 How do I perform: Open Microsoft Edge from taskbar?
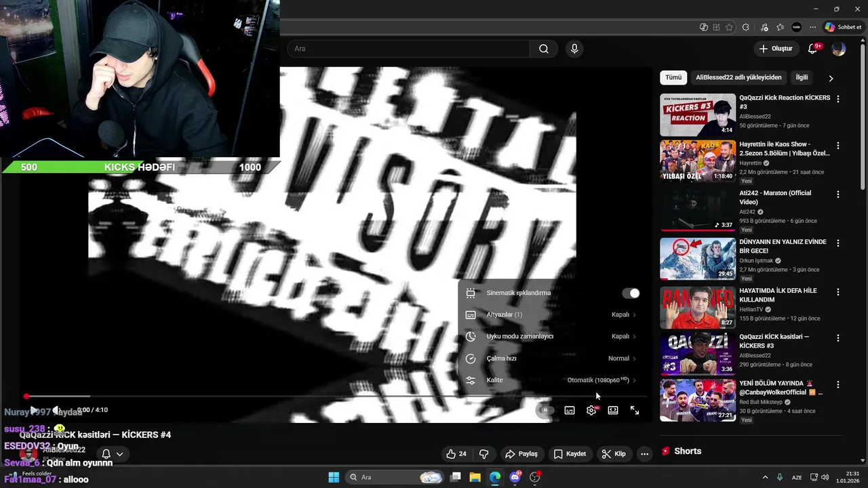495,477
